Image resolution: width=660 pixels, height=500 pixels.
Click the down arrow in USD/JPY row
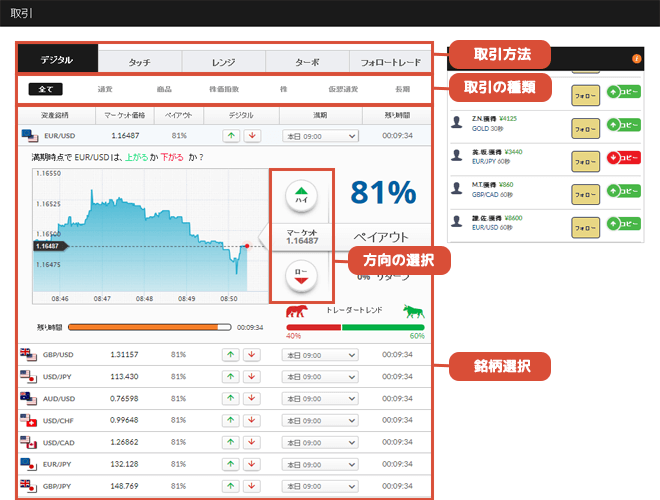tap(252, 376)
